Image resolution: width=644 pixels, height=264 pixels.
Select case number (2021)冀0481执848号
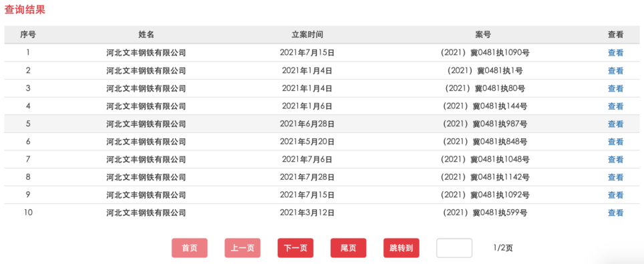click(485, 142)
